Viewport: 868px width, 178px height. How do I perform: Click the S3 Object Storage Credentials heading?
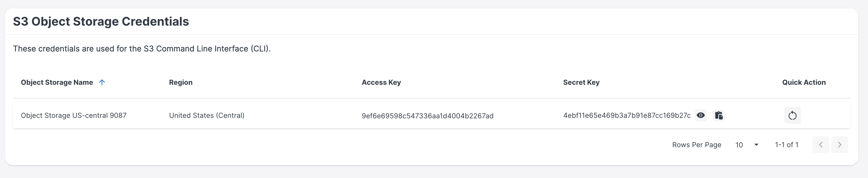[101, 21]
